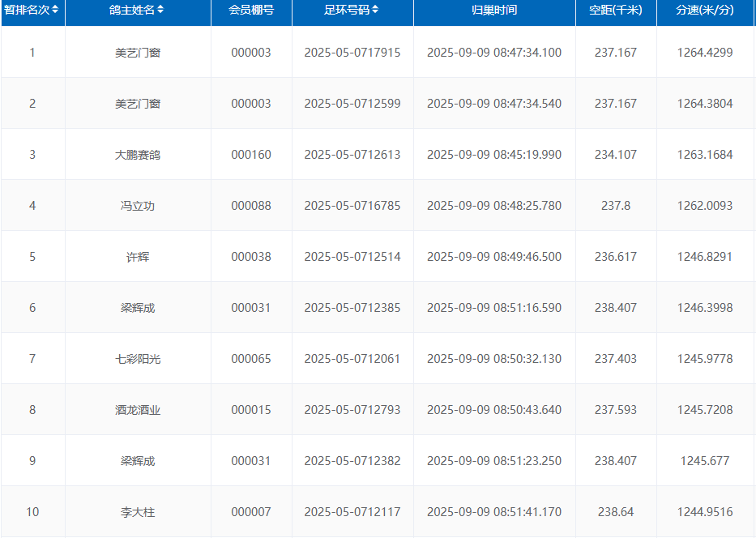This screenshot has height=538, width=756.
Task: Select ring number 2025-05-0717915
Action: (x=352, y=53)
